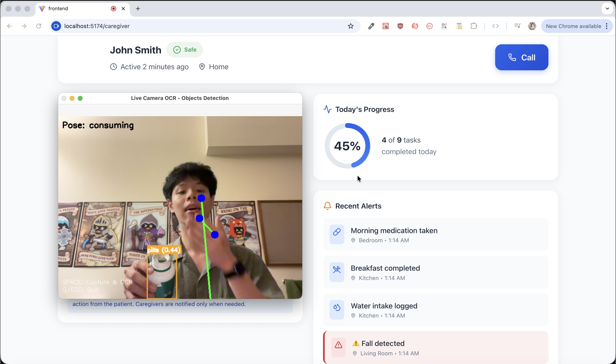The image size is (616, 364).
Task: Click the bell icon beside Recent Alerts
Action: (327, 206)
